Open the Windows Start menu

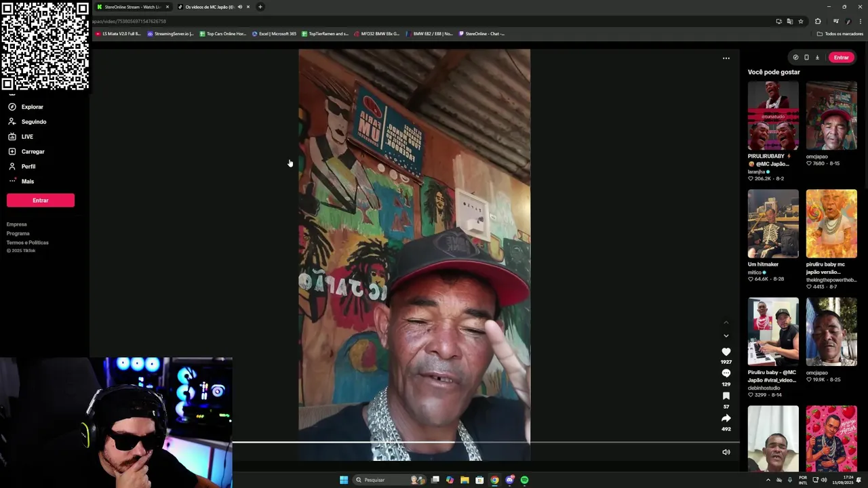point(344,480)
